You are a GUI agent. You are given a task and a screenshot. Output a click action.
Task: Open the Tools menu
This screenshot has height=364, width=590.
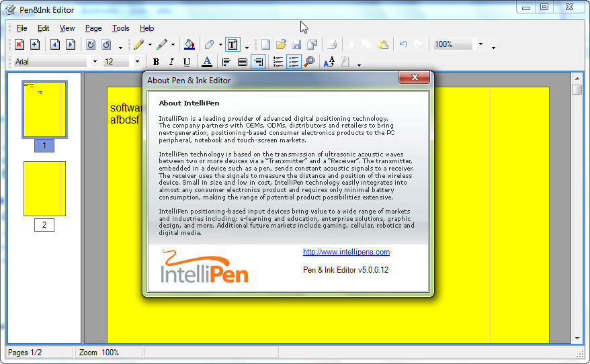[x=121, y=28]
